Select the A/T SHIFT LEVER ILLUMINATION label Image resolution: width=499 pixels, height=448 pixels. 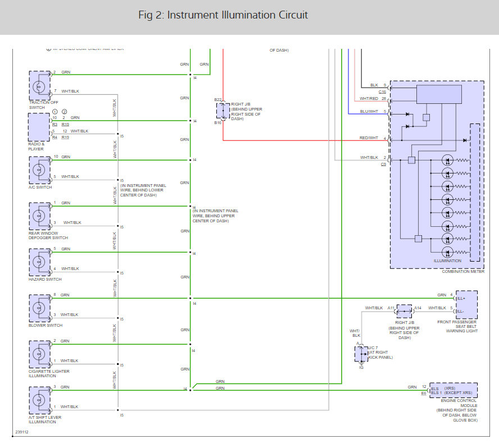point(45,419)
